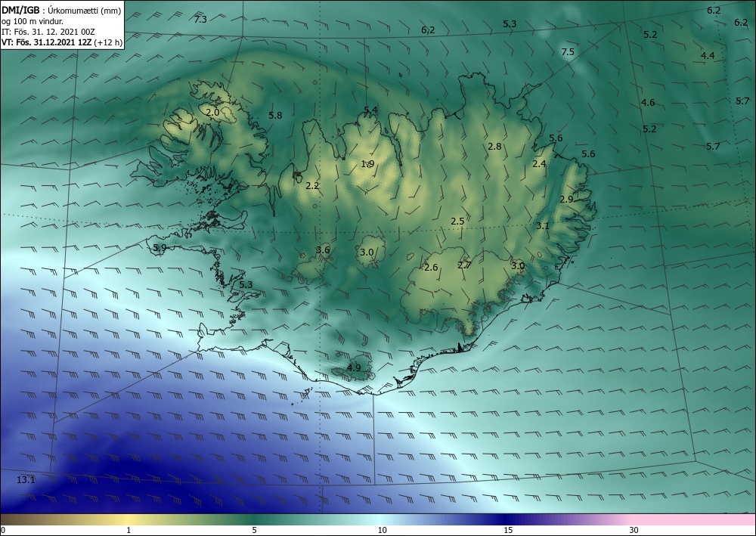Click the 5.4 value on the north coast
Viewport: 756px width, 536px height.
coord(370,110)
